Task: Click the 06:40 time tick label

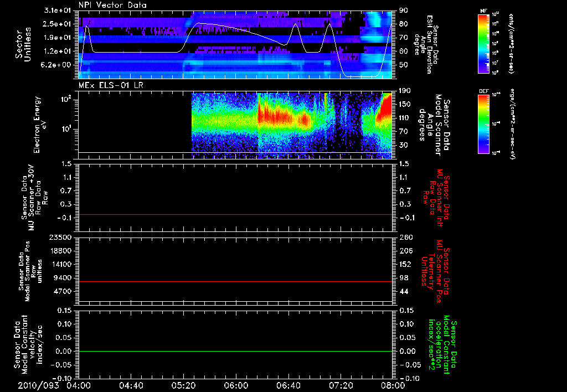Action: tap(288, 386)
